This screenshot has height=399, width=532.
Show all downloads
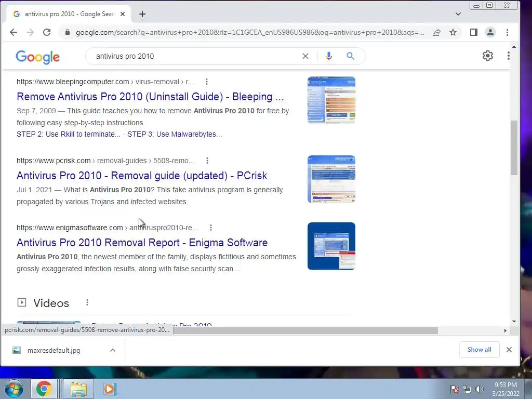pos(479,350)
